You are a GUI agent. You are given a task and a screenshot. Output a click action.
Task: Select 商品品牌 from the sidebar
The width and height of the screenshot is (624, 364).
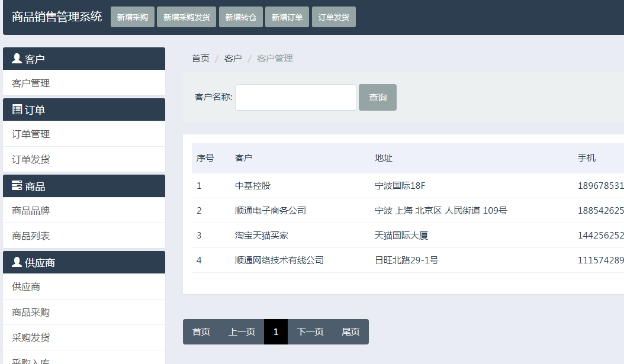[31, 211]
